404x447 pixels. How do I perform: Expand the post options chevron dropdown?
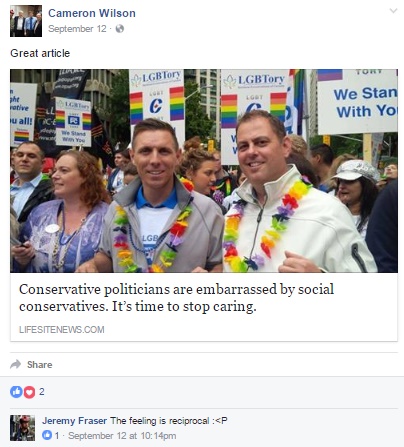pyautogui.click(x=393, y=11)
